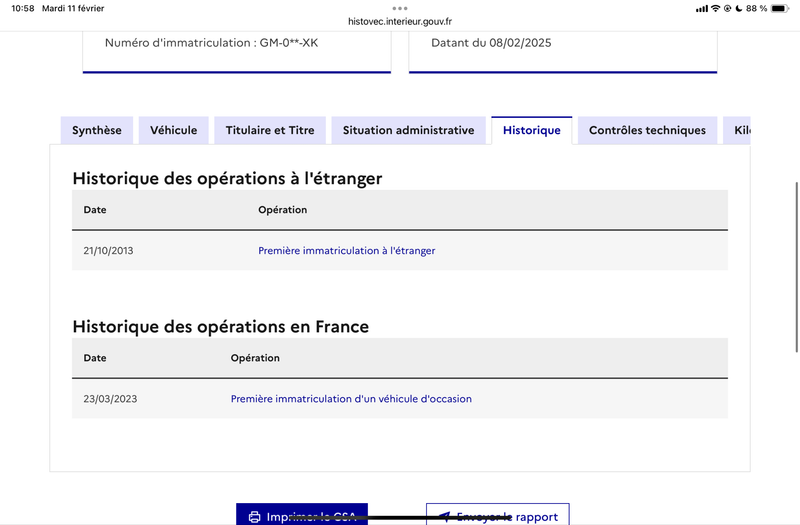This screenshot has height=525, width=800.
Task: Select the date 21/10/2013
Action: coord(108,251)
